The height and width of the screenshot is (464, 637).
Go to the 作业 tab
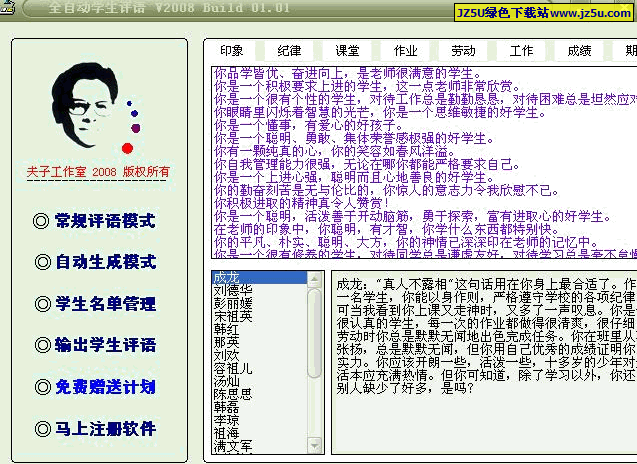pos(405,50)
